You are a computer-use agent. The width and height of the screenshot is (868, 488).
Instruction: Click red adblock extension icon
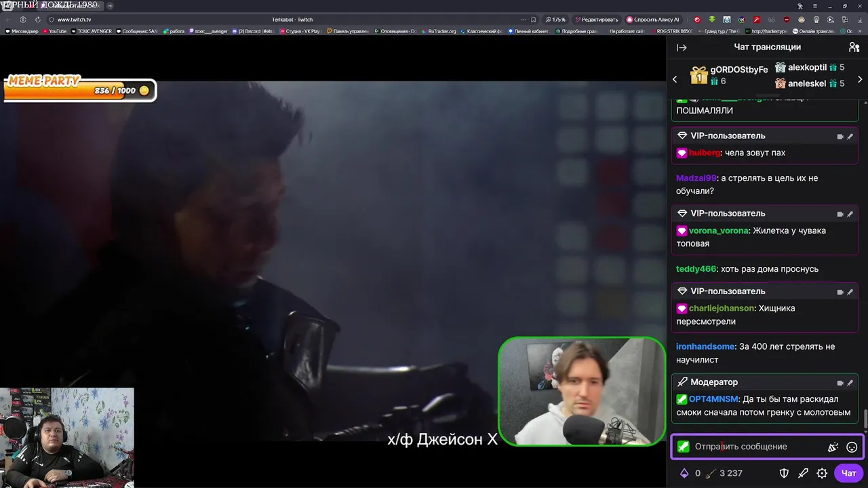pos(787,20)
